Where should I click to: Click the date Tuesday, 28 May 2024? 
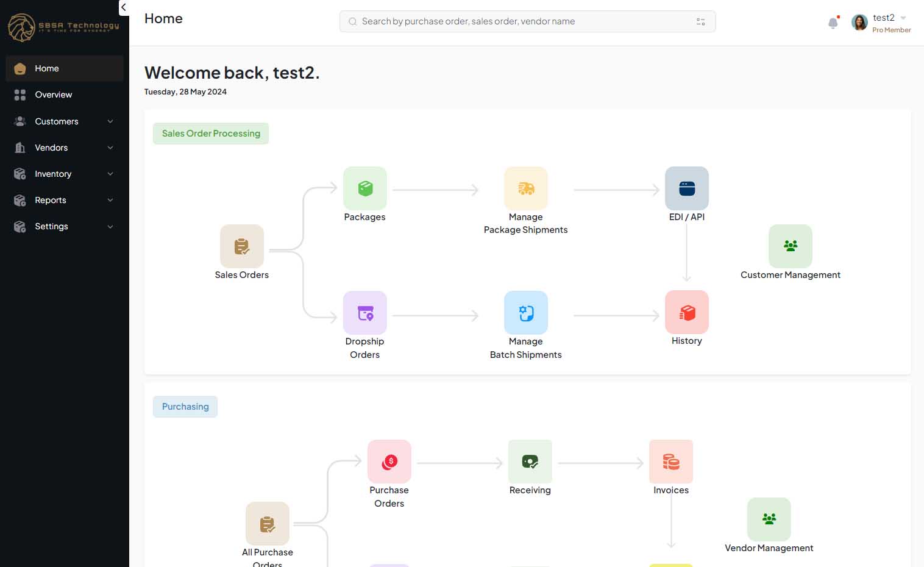(x=185, y=92)
